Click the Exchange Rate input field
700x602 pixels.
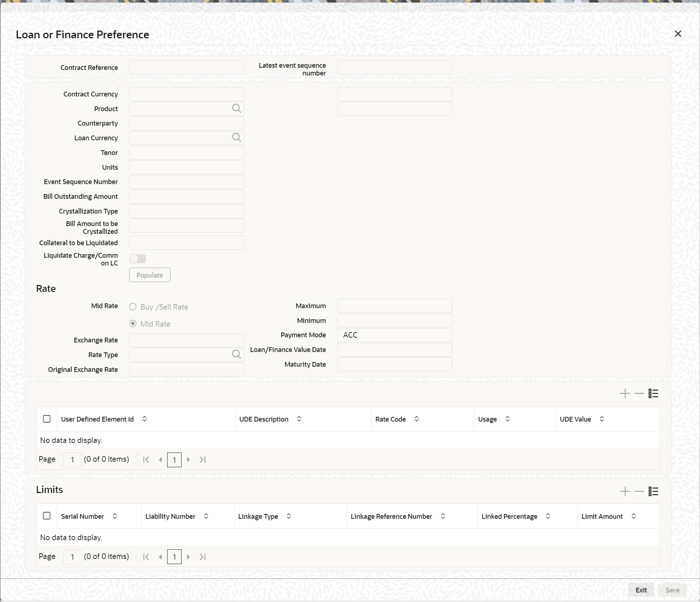[x=187, y=340]
